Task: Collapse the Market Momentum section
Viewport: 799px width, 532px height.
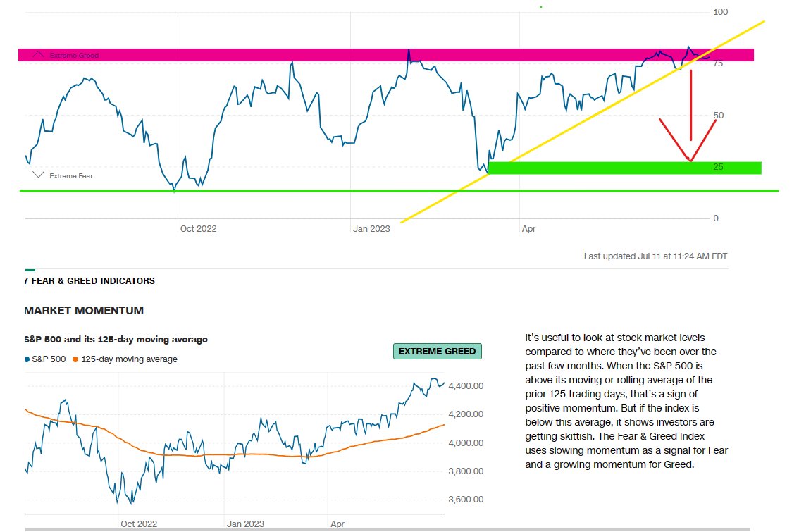Action: pyautogui.click(x=83, y=310)
